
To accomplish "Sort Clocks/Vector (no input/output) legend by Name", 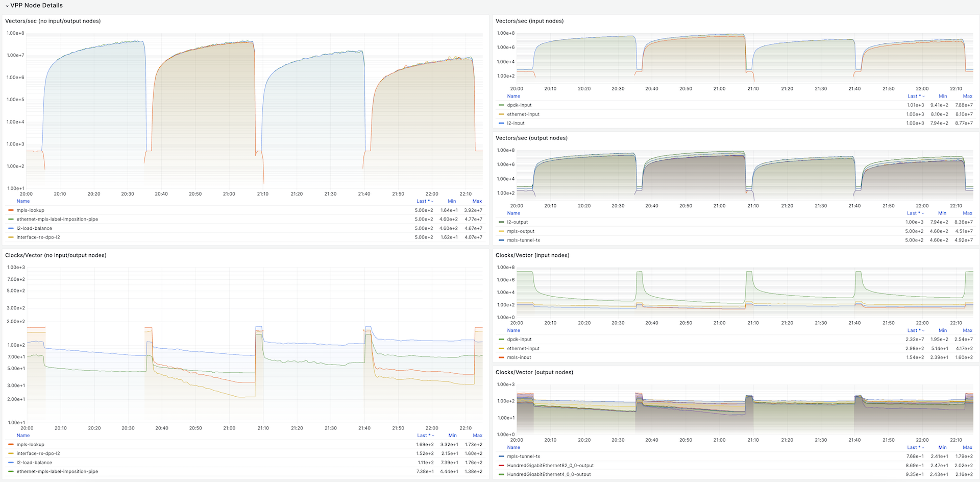I will pos(23,436).
